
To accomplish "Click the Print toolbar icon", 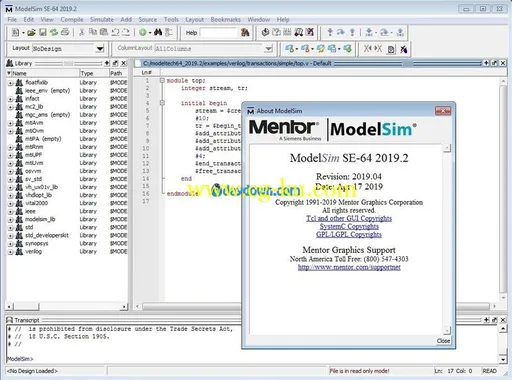I will click(x=65, y=32).
